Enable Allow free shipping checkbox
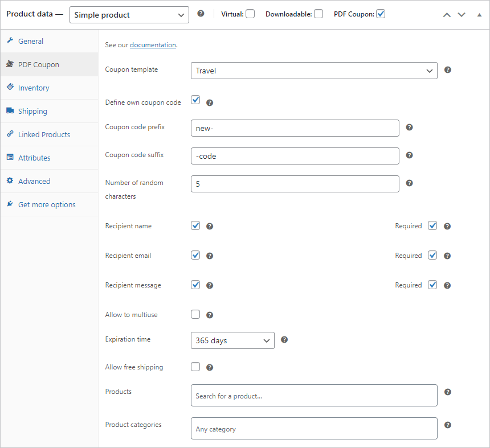 [195, 367]
